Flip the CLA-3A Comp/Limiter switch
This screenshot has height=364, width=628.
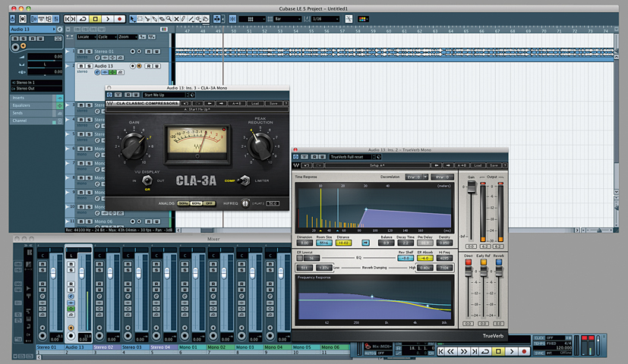coord(245,180)
